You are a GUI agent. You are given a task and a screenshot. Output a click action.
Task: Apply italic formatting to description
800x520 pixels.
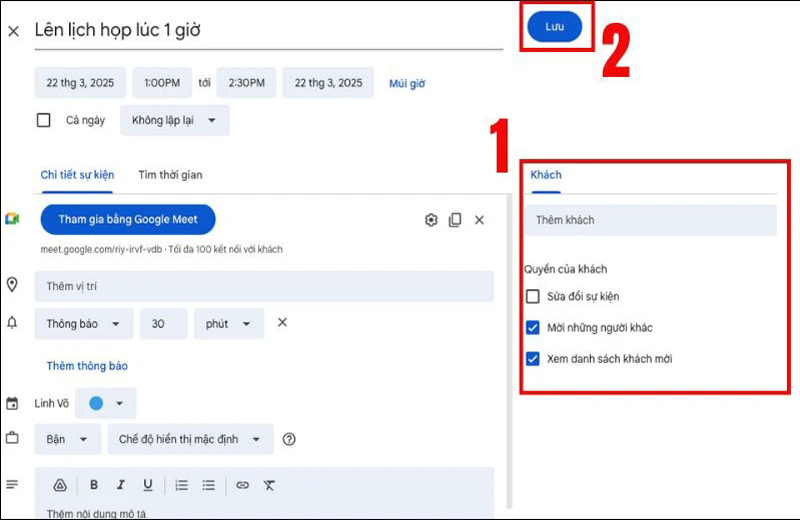click(121, 485)
